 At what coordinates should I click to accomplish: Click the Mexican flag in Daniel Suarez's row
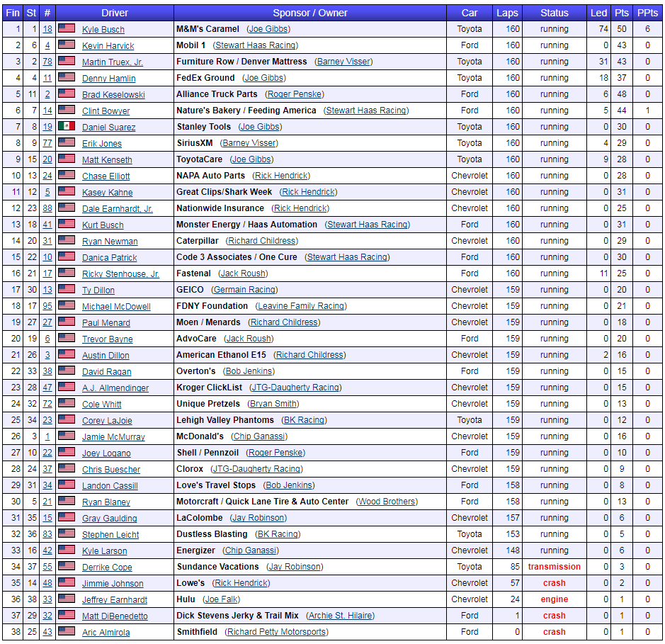67,126
